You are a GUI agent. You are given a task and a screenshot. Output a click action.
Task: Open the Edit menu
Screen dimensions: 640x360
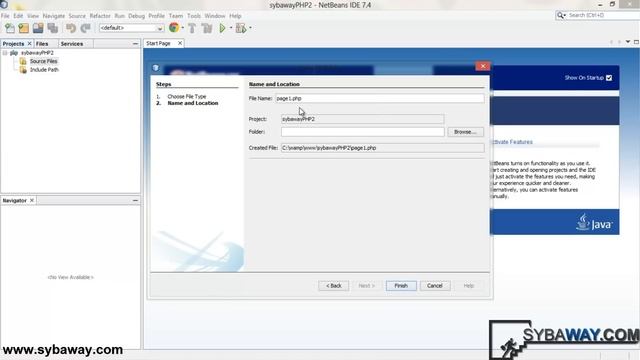18,16
